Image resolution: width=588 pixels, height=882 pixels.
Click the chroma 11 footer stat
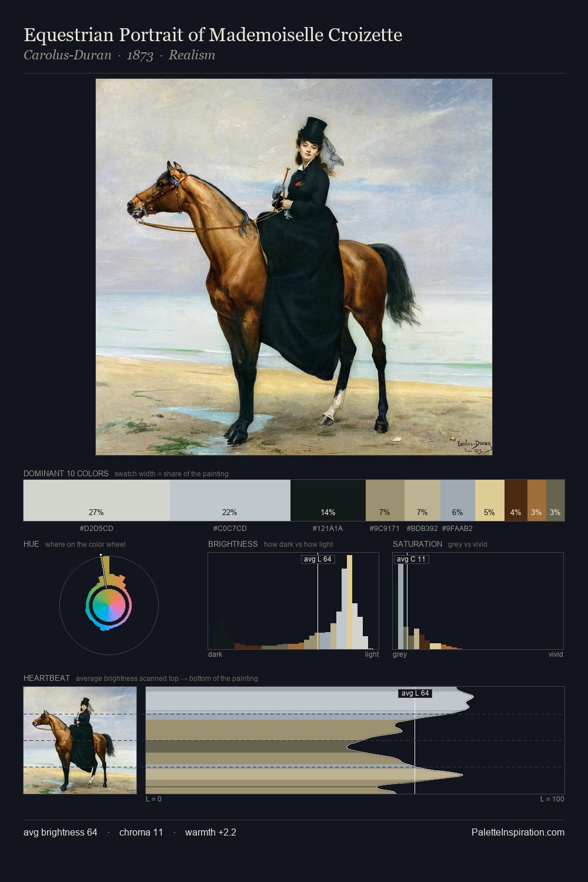tap(141, 832)
